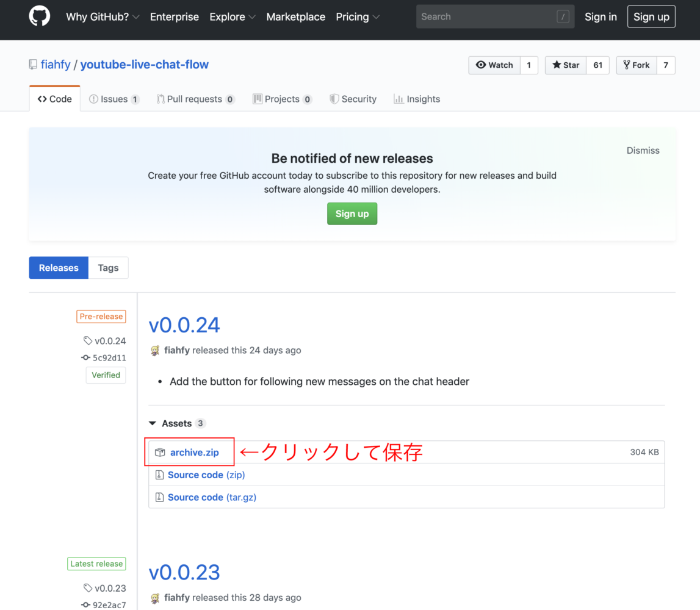
Task: View the Insights tab
Action: [x=417, y=99]
